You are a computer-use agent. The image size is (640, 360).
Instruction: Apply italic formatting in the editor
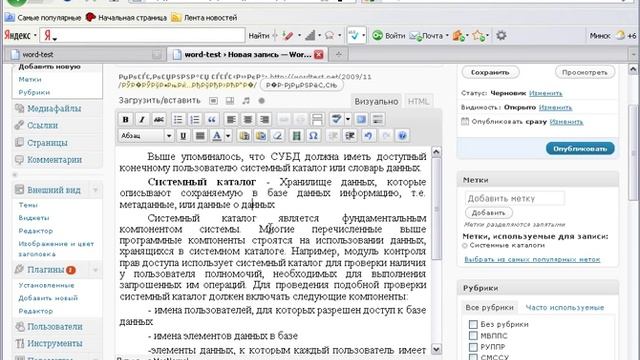pyautogui.click(x=142, y=119)
